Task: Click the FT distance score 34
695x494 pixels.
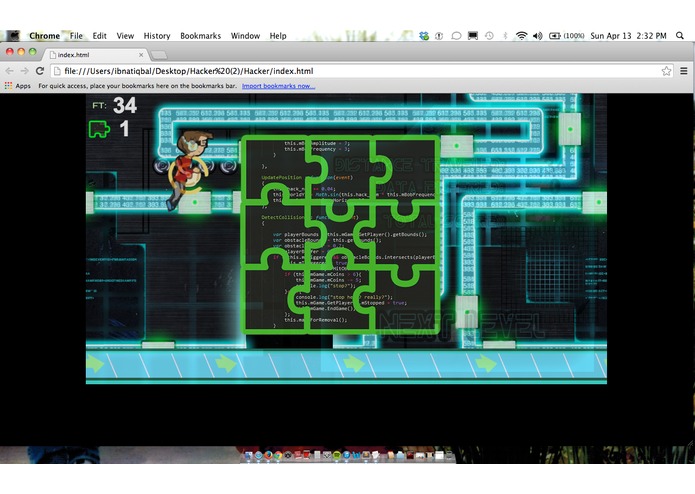Action: click(125, 105)
